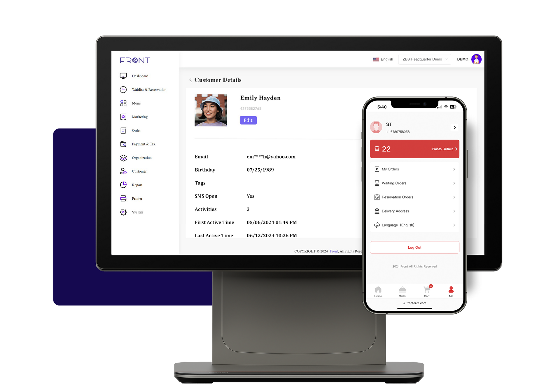This screenshot has width=560, height=392.
Task: Open Payment & Tax settings
Action: click(x=143, y=144)
